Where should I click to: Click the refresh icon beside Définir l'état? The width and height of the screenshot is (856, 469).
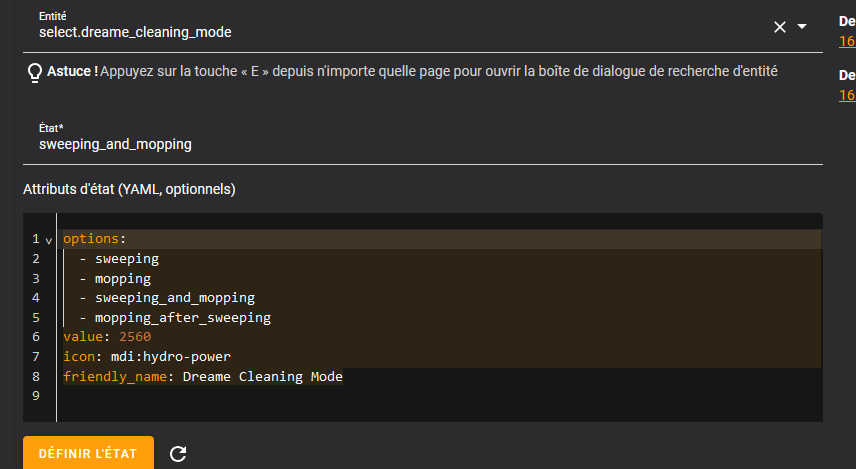[x=178, y=454]
